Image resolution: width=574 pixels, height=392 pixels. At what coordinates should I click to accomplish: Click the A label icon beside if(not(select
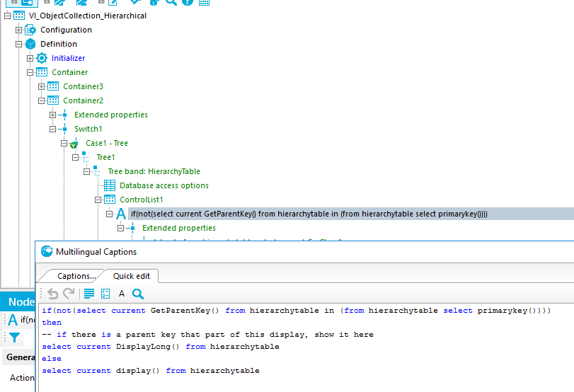pos(121,214)
